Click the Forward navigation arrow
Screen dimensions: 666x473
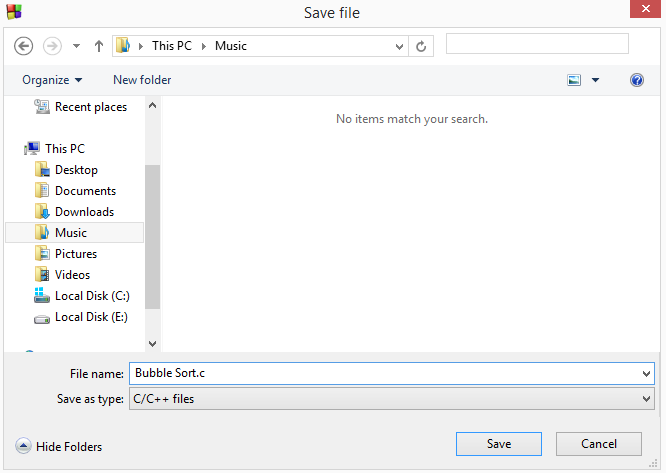click(x=52, y=46)
